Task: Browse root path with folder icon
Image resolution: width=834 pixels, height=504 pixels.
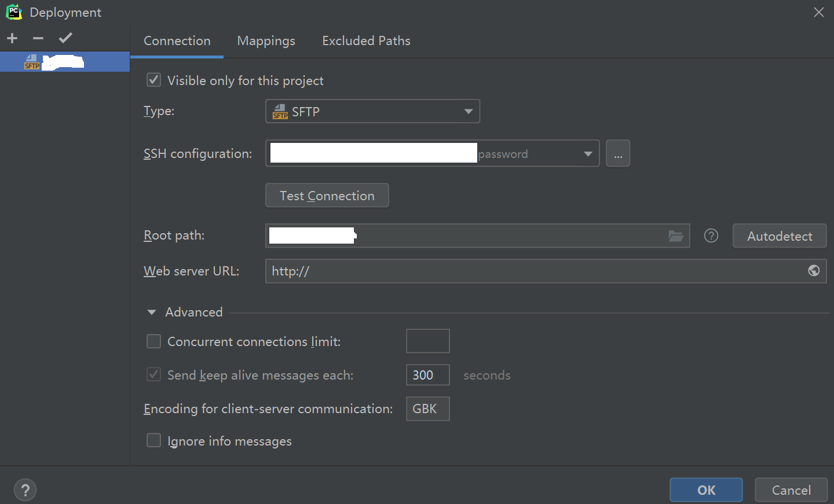Action: point(676,236)
